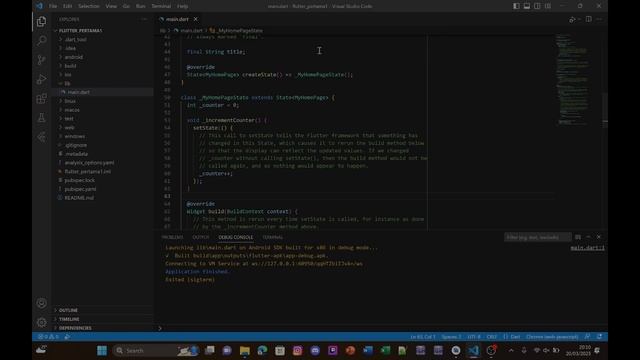Open the Testing flask view
This screenshot has height=360, width=640.
point(41,118)
